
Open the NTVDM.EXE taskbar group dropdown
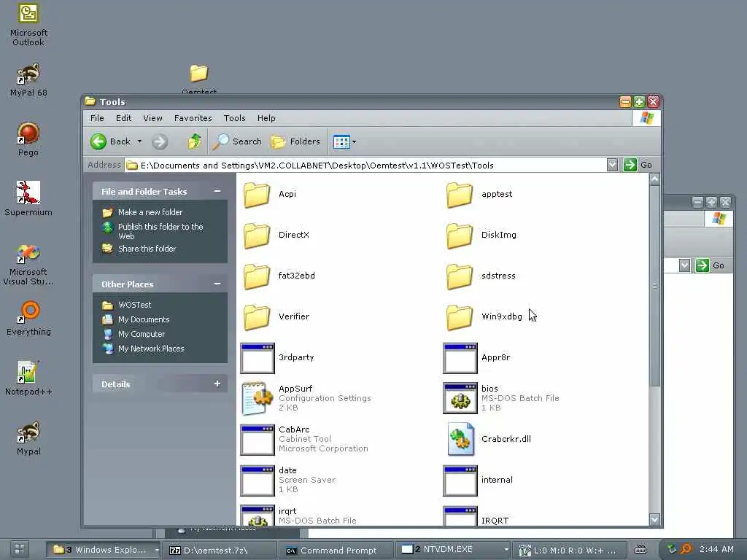coord(506,550)
